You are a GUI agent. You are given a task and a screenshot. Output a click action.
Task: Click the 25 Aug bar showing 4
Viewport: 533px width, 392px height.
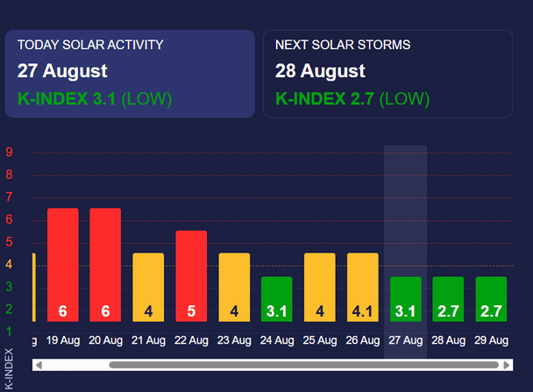coord(320,287)
